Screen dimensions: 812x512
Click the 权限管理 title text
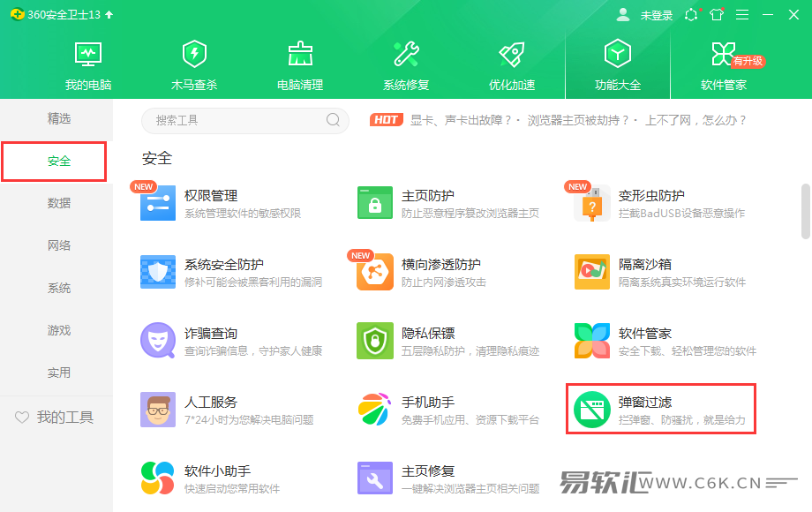click(211, 196)
